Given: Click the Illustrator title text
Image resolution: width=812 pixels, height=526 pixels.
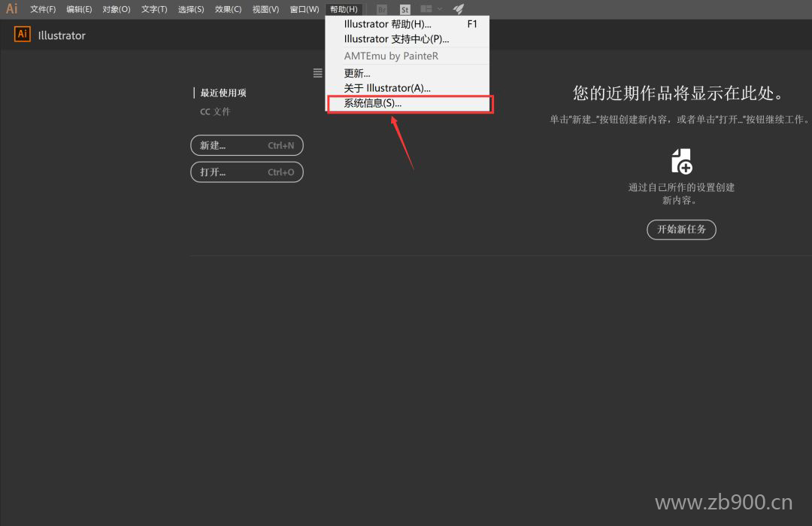Looking at the screenshot, I should pos(62,36).
